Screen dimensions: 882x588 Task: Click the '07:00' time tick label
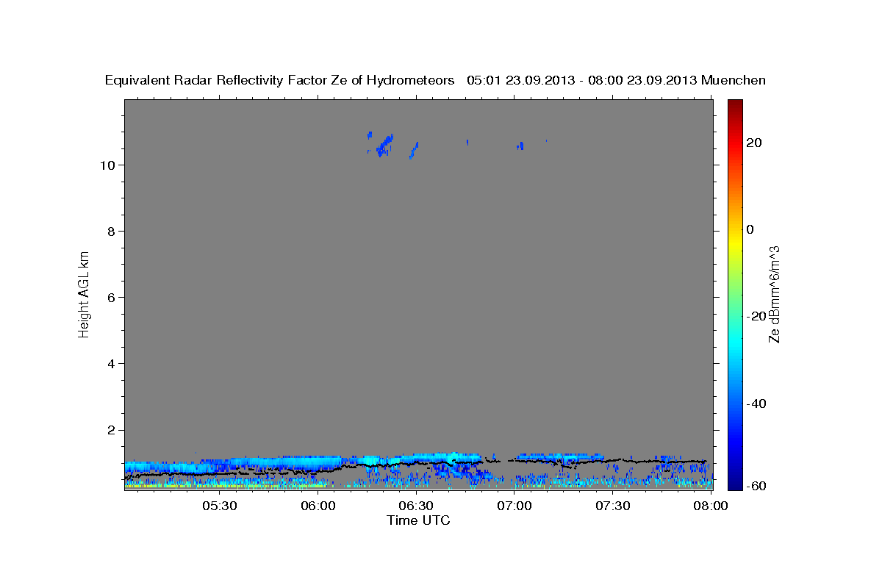click(514, 506)
